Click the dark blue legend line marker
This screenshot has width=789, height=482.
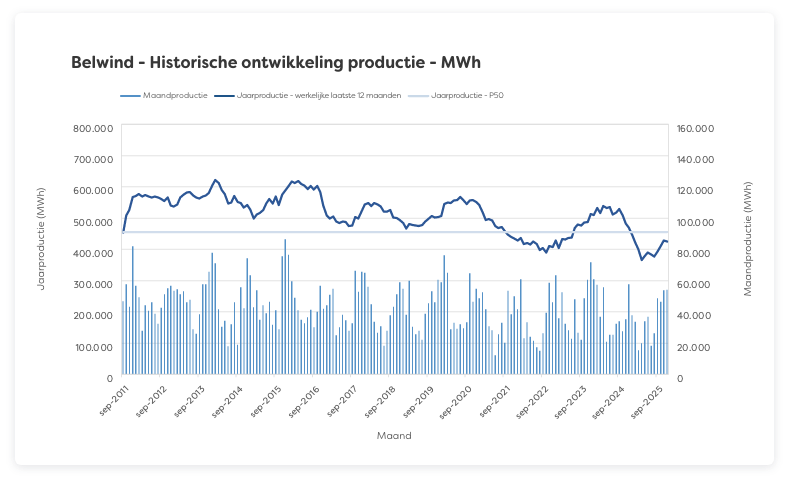pyautogui.click(x=223, y=95)
